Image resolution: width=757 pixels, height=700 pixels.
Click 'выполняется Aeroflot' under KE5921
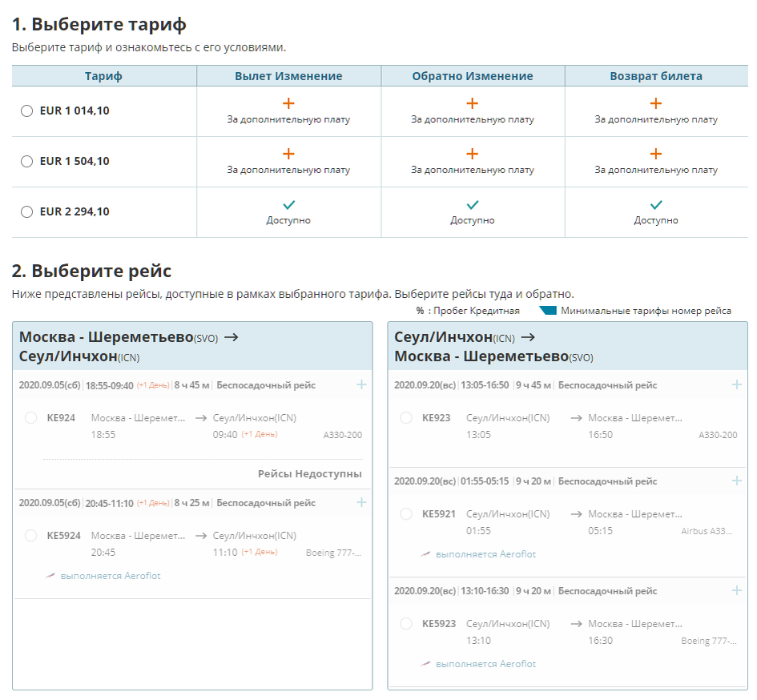coord(485,554)
